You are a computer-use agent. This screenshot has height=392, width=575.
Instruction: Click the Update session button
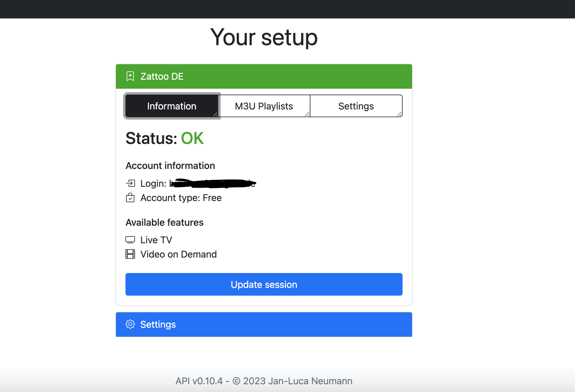(264, 284)
